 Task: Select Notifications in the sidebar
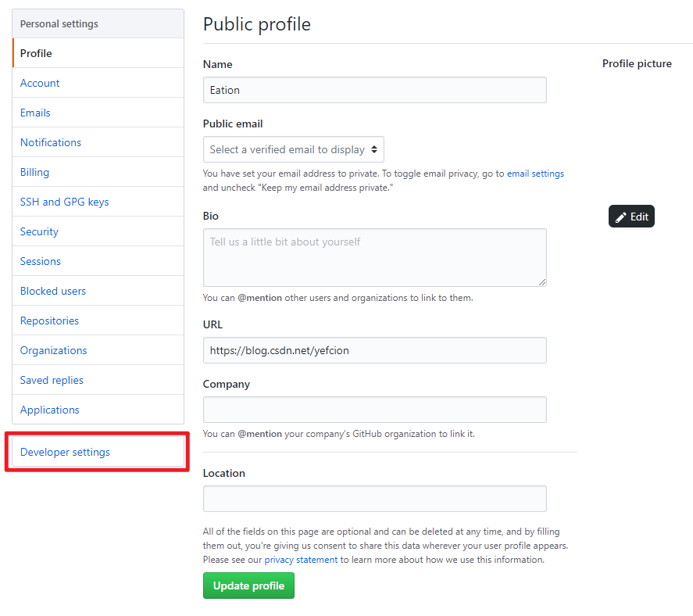point(51,142)
